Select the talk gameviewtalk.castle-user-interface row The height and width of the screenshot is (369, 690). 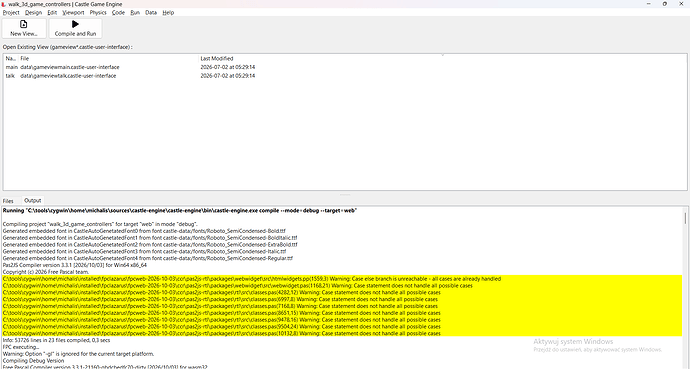pyautogui.click(x=345, y=76)
